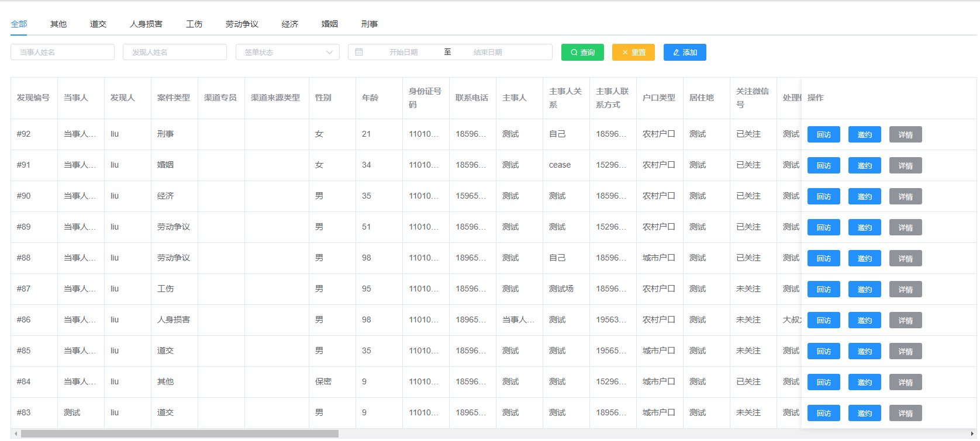Click the 关注微信号 column header
980x441 pixels.
[753, 98]
